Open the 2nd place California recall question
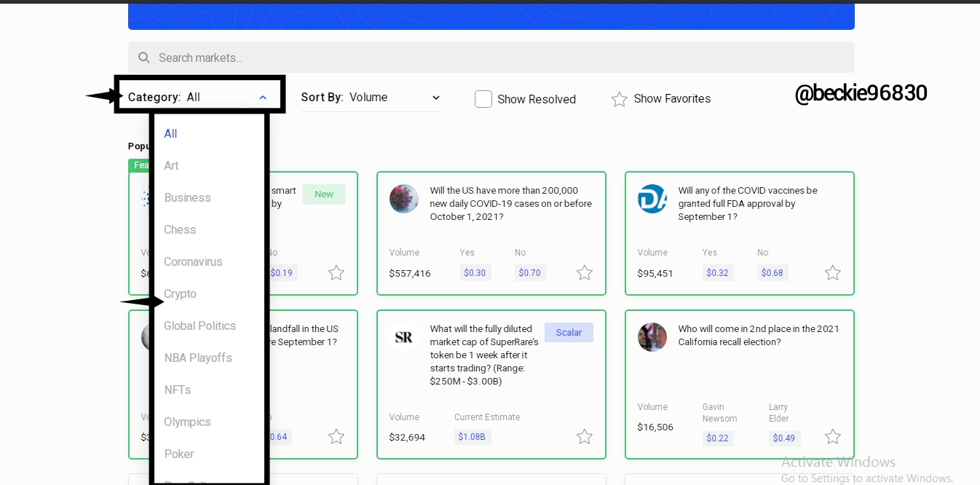Screen dimensions: 980x485 click(x=759, y=336)
